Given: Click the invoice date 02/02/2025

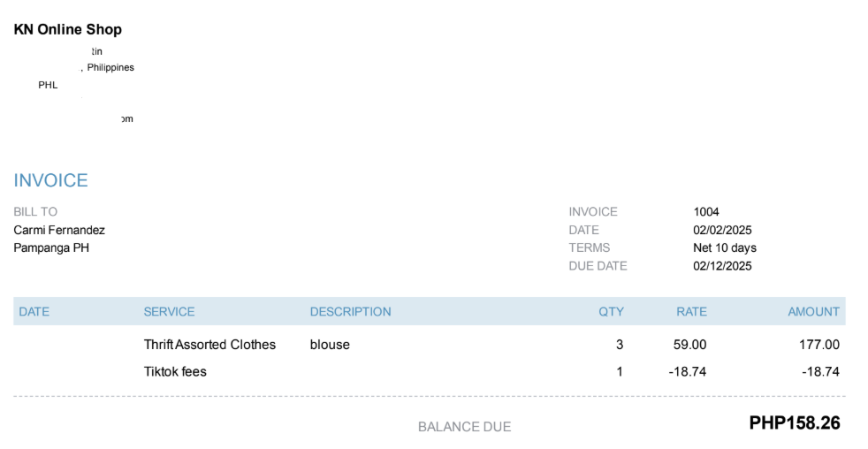Looking at the screenshot, I should pyautogui.click(x=722, y=230).
